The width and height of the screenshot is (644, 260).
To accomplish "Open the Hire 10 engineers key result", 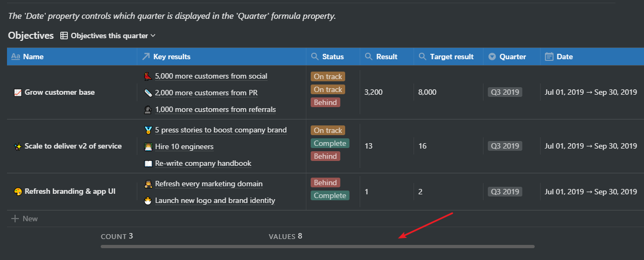I will (184, 146).
